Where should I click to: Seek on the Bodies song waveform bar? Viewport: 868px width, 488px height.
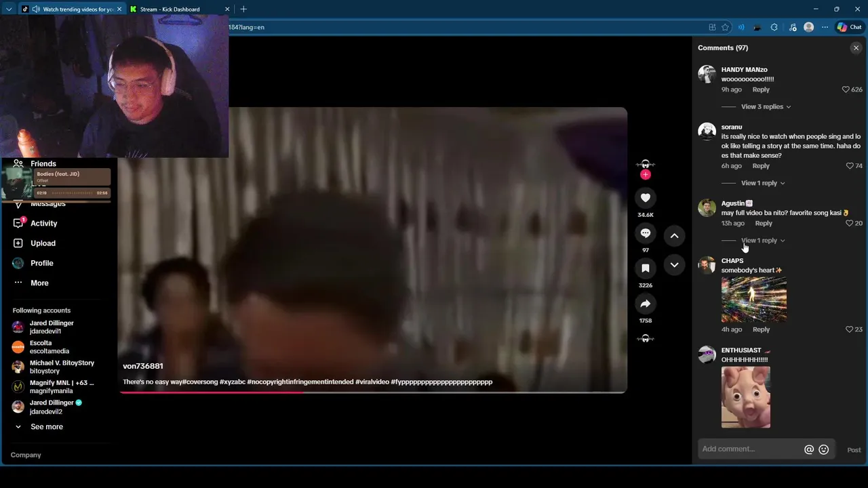tap(73, 193)
